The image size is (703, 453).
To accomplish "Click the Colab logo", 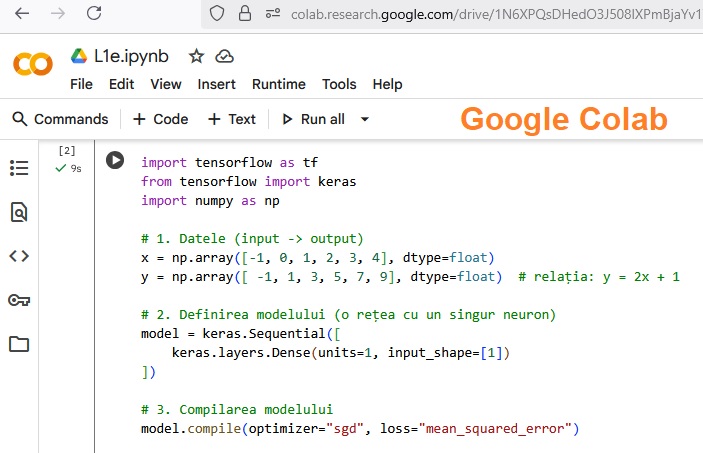I will (32, 65).
